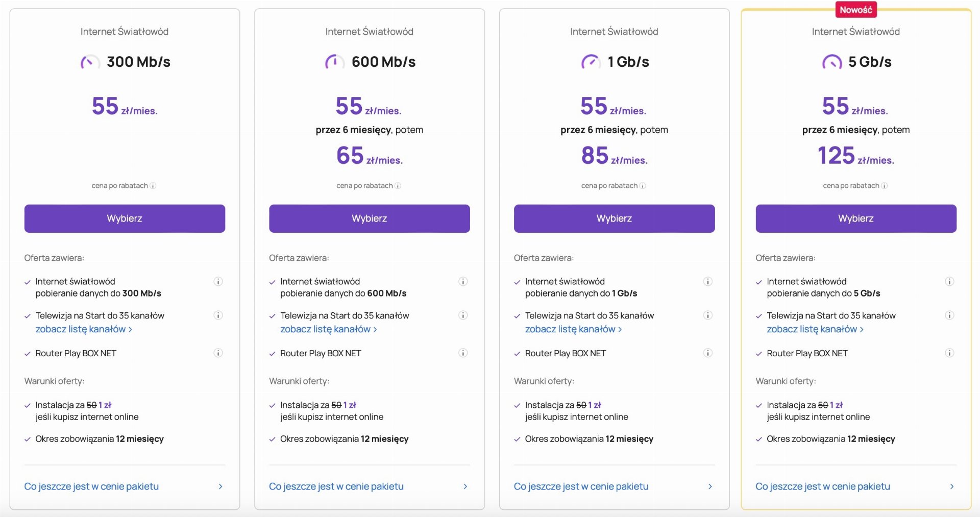Click 'cena po rabatach' info icon in 5 Gb/s card

(x=885, y=186)
